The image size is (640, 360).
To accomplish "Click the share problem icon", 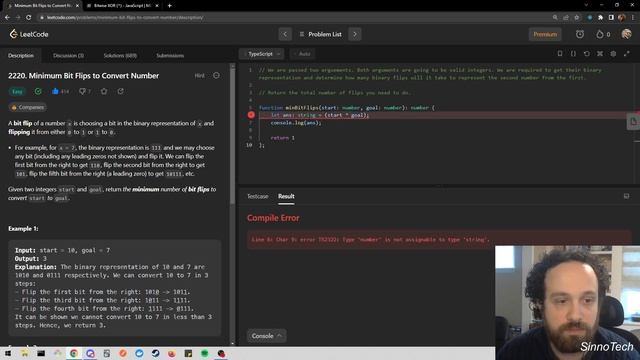I will click(x=120, y=91).
